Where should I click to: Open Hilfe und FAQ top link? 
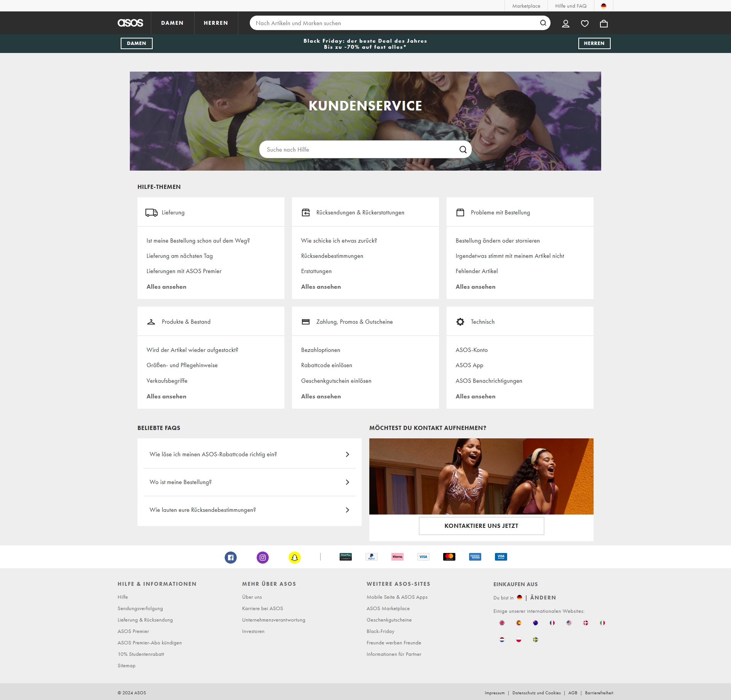571,6
